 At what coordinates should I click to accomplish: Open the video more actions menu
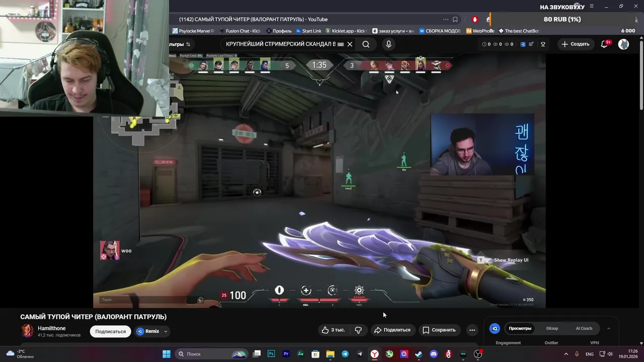point(472,330)
